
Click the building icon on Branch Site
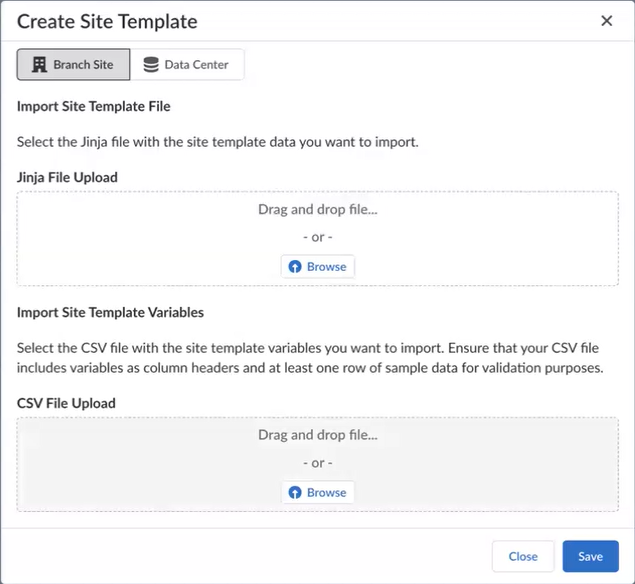pyautogui.click(x=39, y=65)
